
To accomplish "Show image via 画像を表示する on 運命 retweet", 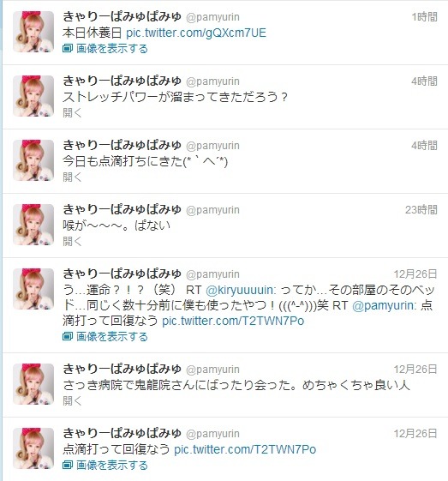I will 112,337.
